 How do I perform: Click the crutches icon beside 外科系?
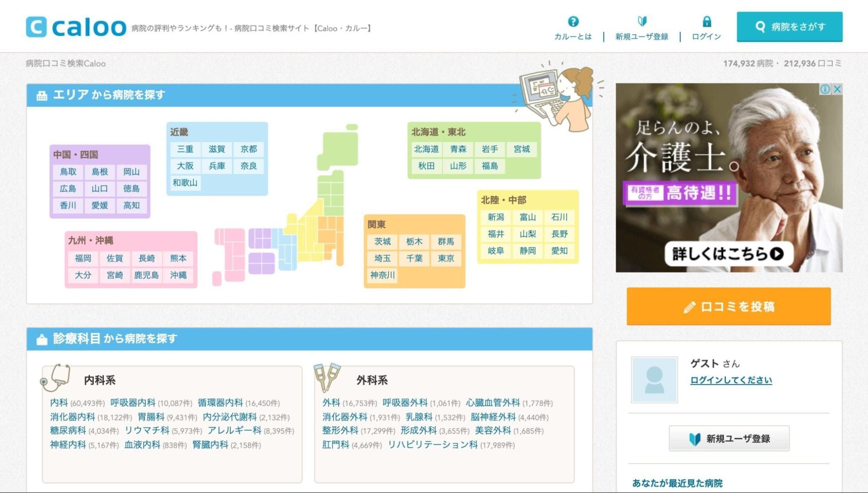(327, 377)
